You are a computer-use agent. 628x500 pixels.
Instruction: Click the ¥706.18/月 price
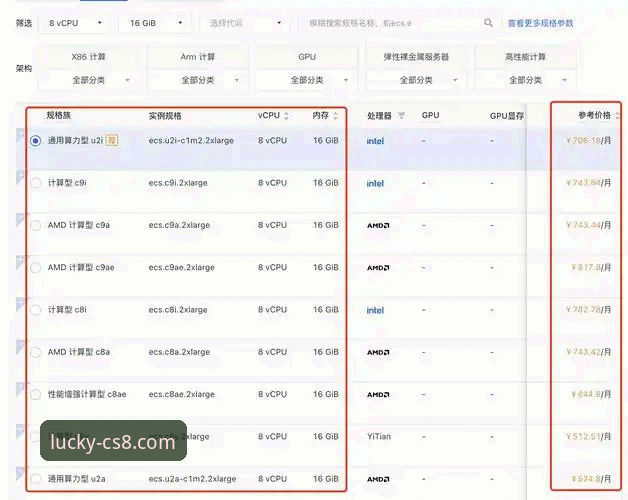[x=588, y=140]
